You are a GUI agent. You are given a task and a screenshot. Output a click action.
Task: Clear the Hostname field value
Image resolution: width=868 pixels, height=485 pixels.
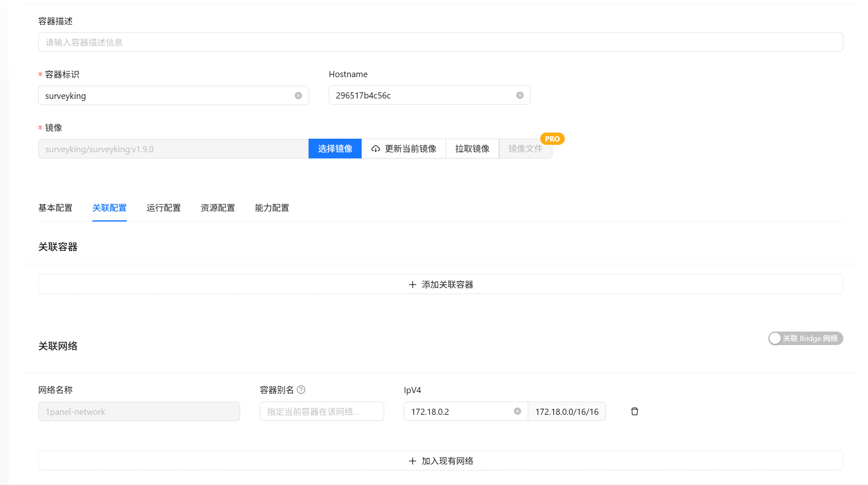click(x=520, y=95)
